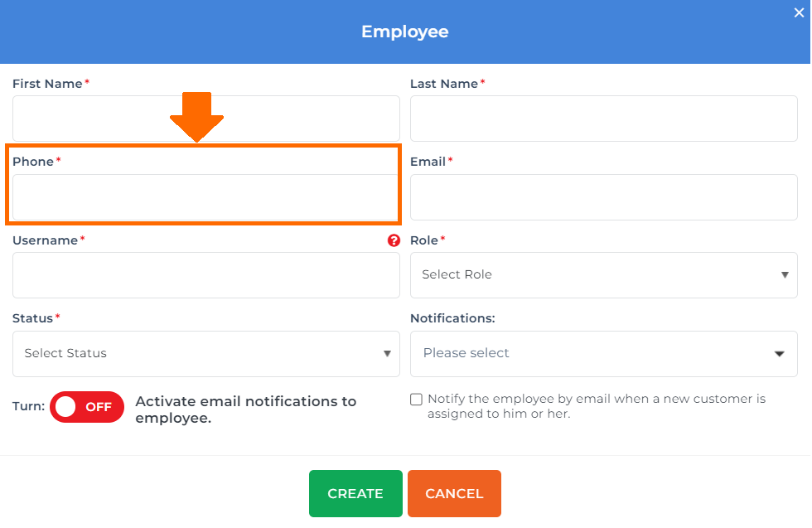This screenshot has height=528, width=812.
Task: Click the notify employee by email label text
Action: click(597, 406)
